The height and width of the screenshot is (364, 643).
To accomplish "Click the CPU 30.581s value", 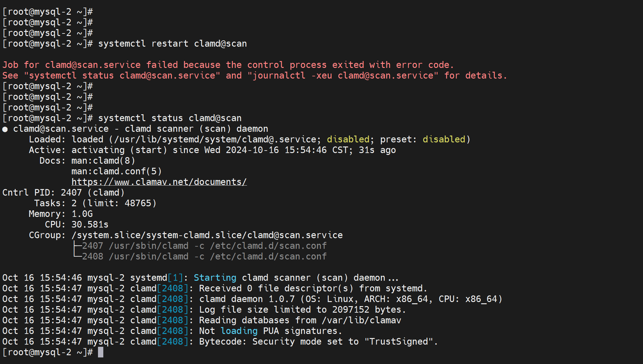I will (x=90, y=224).
